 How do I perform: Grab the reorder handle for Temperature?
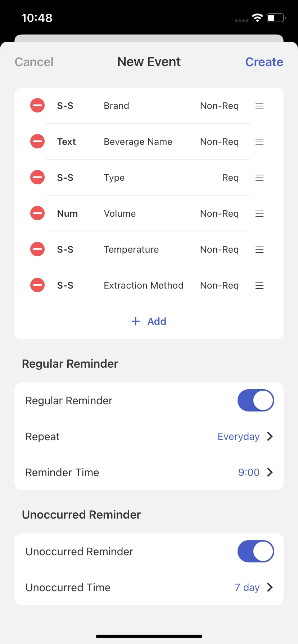coord(259,250)
